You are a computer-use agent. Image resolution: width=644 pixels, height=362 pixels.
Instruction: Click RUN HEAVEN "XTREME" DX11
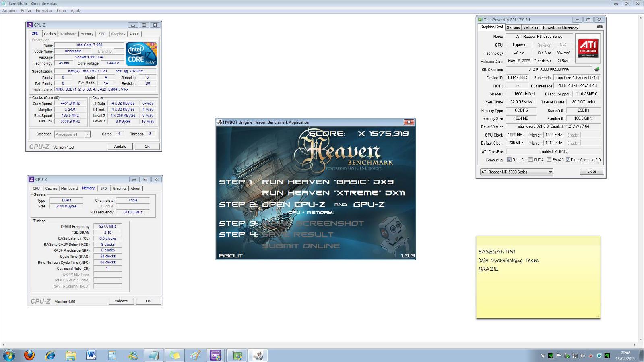coord(333,193)
